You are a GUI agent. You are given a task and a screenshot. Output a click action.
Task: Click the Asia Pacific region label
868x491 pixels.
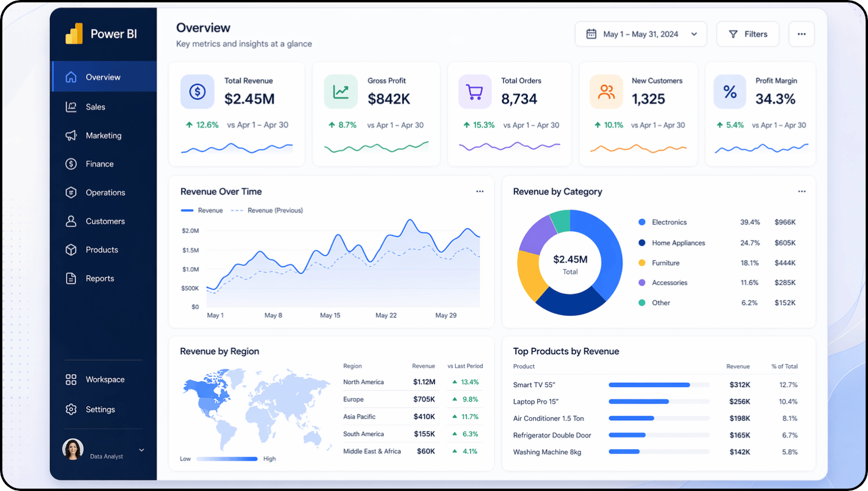(359, 417)
